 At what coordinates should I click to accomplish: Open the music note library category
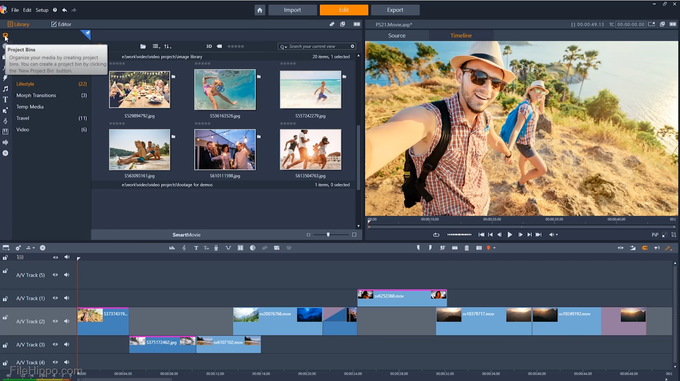click(x=5, y=89)
